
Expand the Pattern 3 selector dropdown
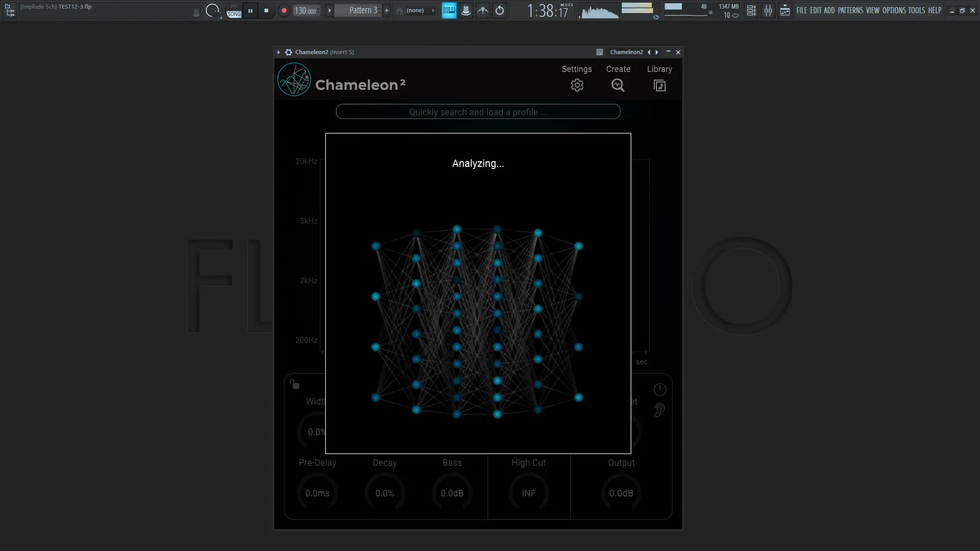[x=363, y=10]
